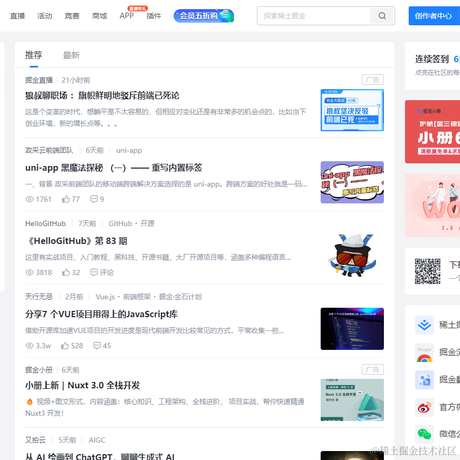
Task: Click the Vue.js tag
Action: 105,297
